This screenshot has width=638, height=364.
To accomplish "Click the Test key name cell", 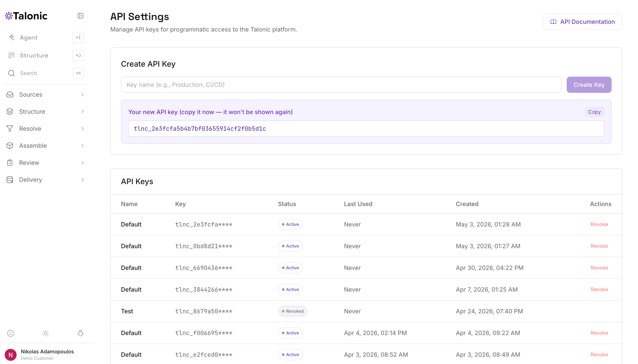I will point(127,311).
